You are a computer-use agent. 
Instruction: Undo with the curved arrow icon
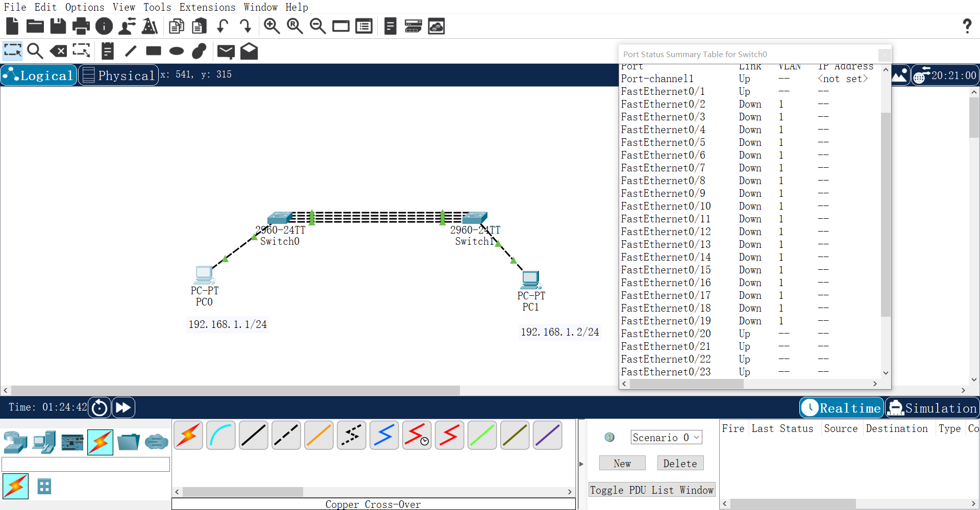click(x=222, y=26)
